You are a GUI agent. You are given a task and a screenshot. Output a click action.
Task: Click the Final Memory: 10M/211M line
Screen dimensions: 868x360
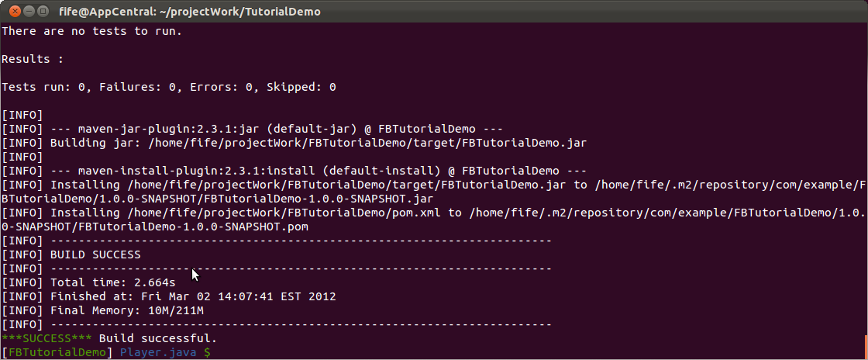(x=103, y=310)
